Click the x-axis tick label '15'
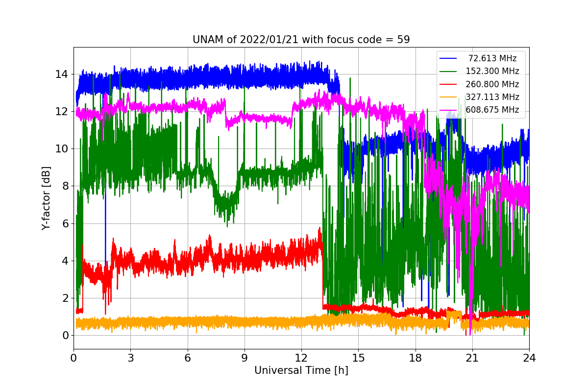The image size is (588, 392). pyautogui.click(x=358, y=358)
